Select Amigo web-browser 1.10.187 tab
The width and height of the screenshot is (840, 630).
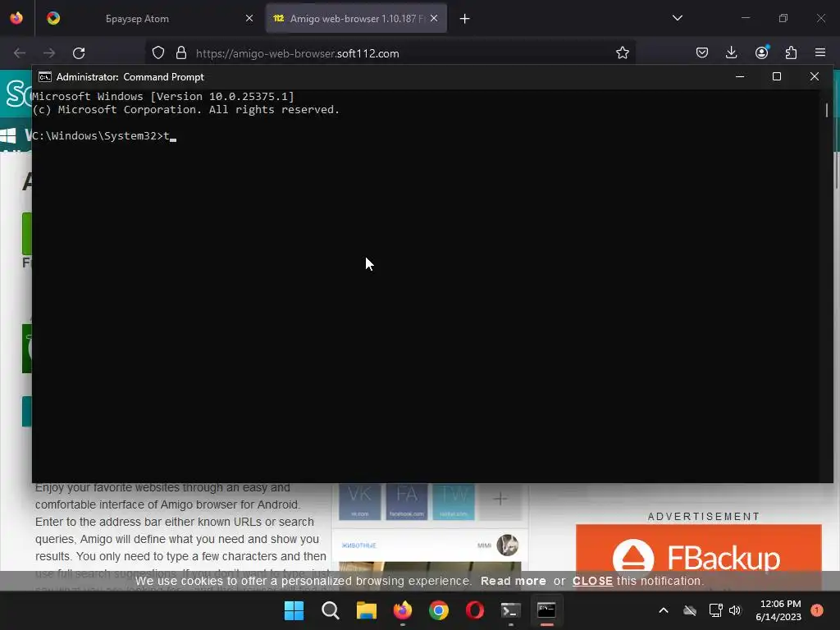click(x=356, y=19)
